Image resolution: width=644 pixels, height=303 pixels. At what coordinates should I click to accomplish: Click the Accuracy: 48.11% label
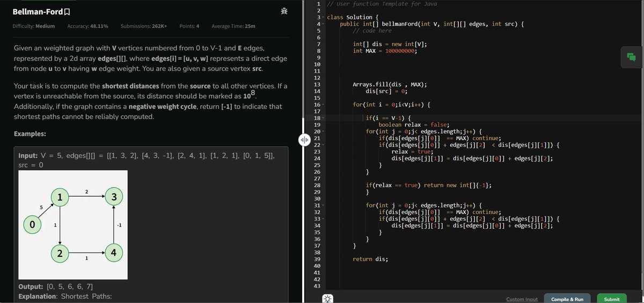pos(88,26)
